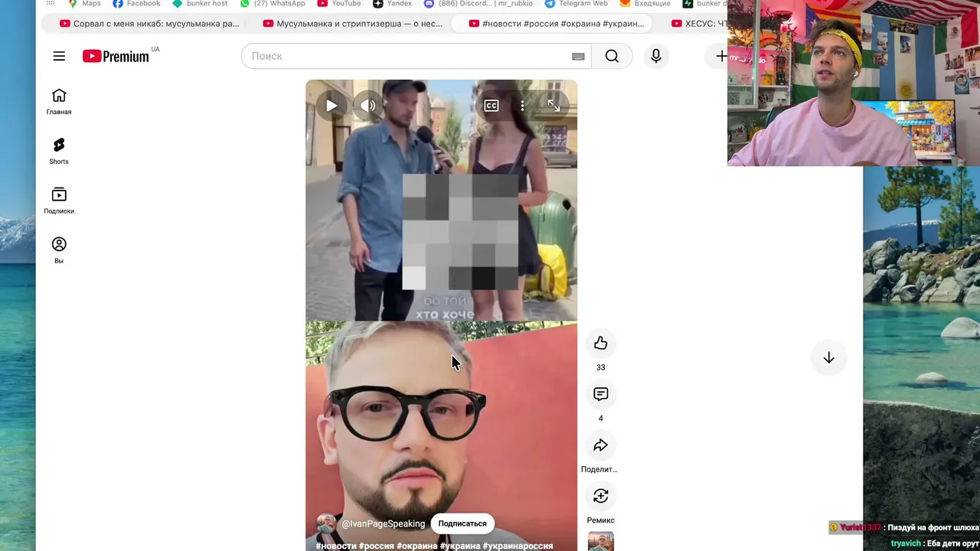Start voice search with the microphone
Image resolution: width=980 pixels, height=551 pixels.
tap(656, 56)
